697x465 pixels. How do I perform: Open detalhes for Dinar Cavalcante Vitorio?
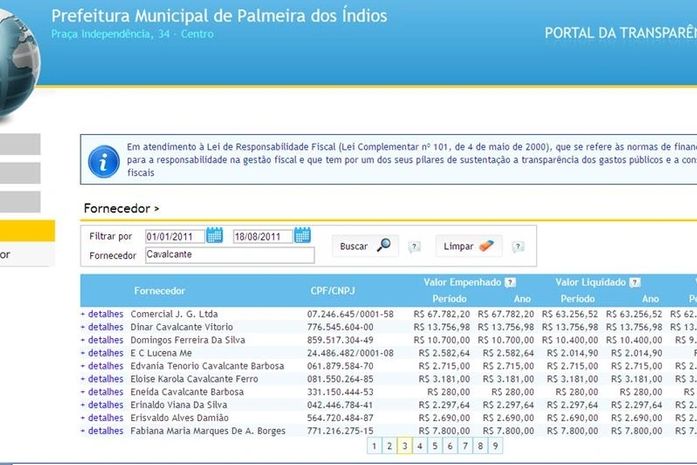click(105, 327)
